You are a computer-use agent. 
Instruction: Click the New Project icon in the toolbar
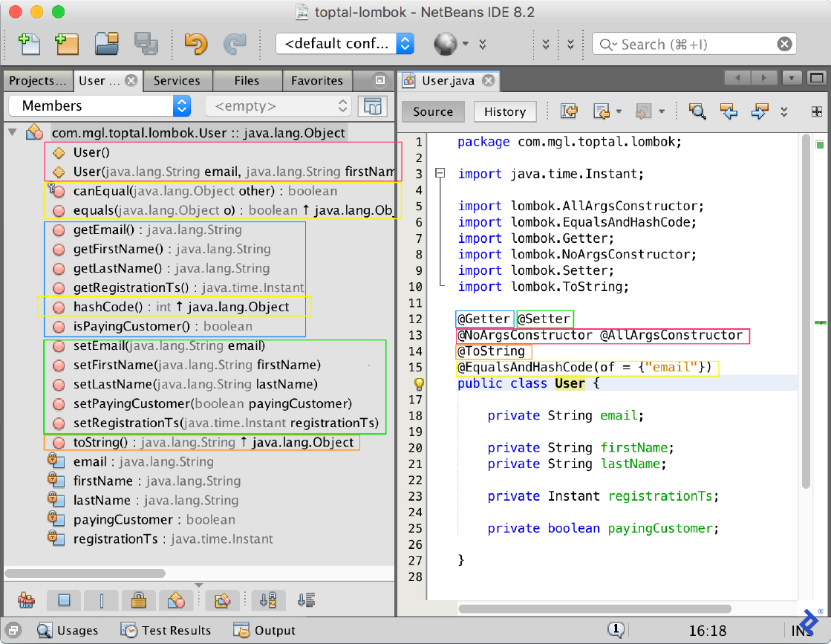point(67,44)
